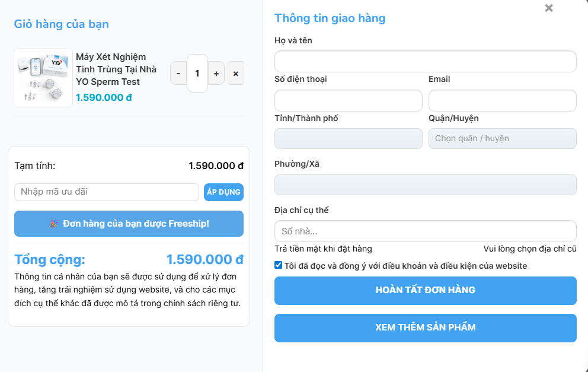Focus the Số điện thoại input

tap(349, 100)
